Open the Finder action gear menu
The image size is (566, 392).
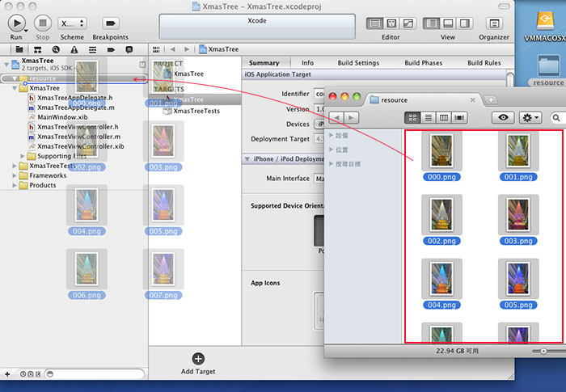coord(530,118)
